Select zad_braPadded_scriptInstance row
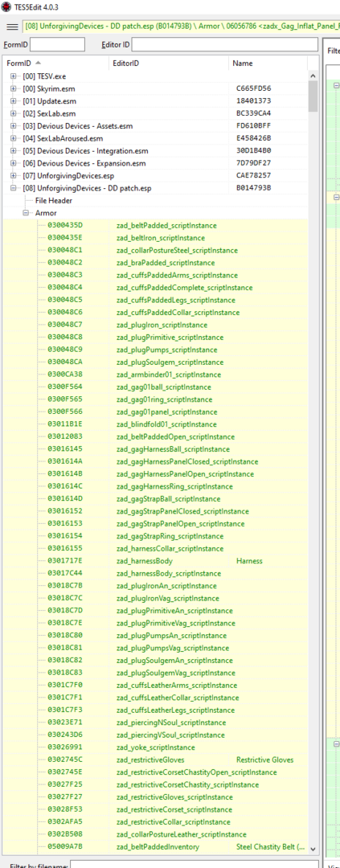 (x=155, y=262)
